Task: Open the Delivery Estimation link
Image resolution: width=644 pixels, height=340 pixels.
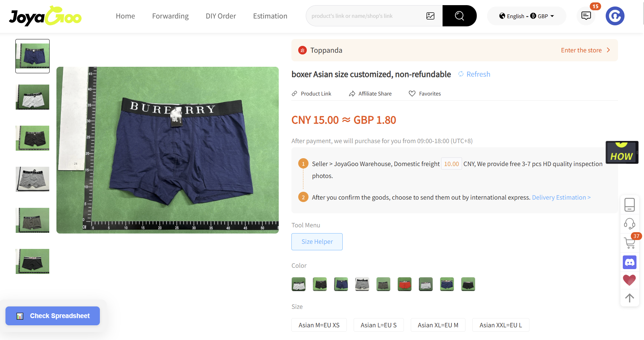Action: point(561,198)
